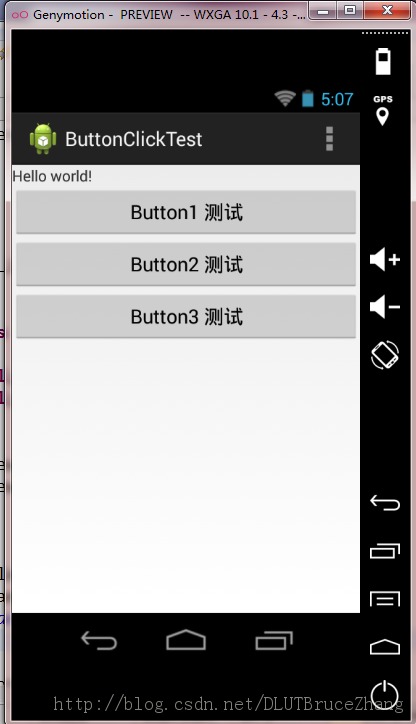Viewport: 416px width, 724px height.
Task: Click the Wi-Fi signal status icon
Action: [x=285, y=98]
